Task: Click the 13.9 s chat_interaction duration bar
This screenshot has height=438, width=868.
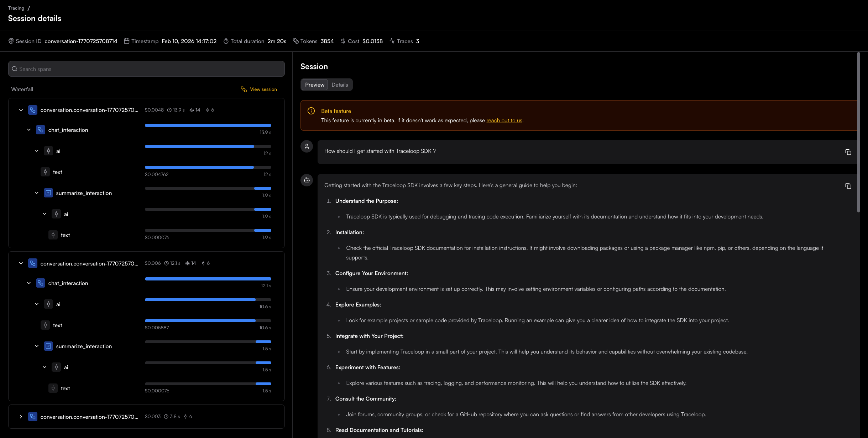Action: click(x=208, y=125)
